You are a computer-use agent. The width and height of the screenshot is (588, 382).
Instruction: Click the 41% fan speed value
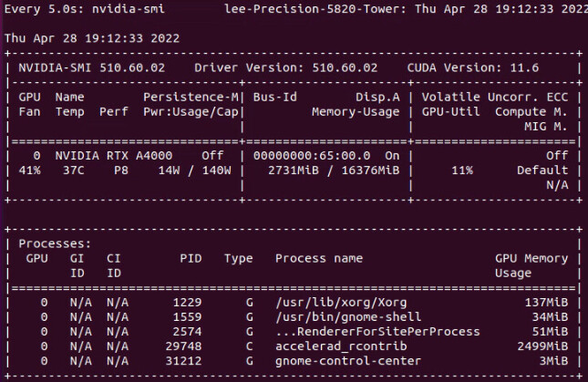coord(29,170)
